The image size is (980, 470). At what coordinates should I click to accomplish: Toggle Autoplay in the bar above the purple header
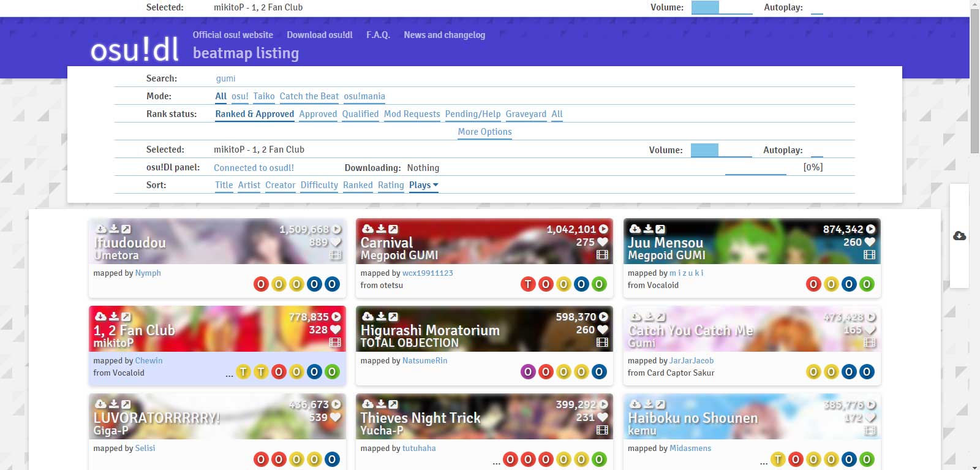pyautogui.click(x=817, y=8)
